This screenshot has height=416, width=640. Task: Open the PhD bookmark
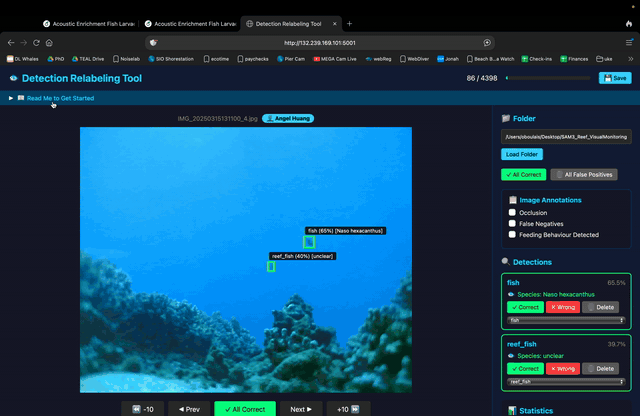point(56,59)
